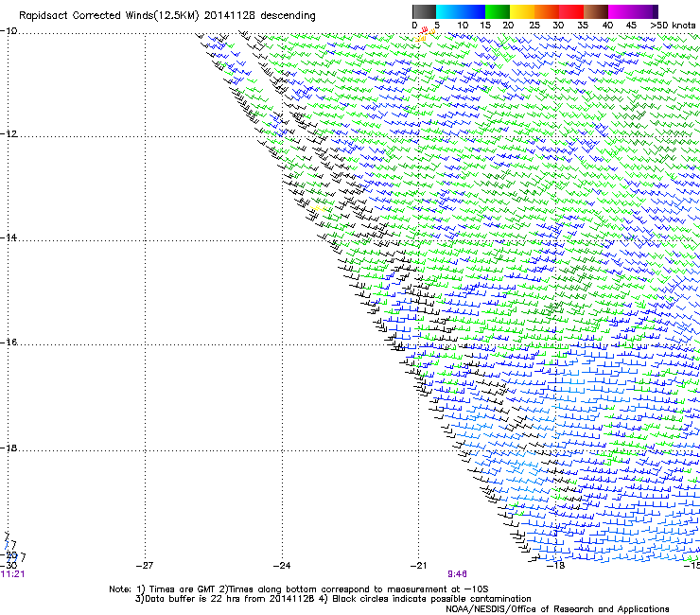Click the 'NOAA/NESDIS/Office of Research and Applications' credit
Screen dimensions: 700x615
click(x=557, y=609)
